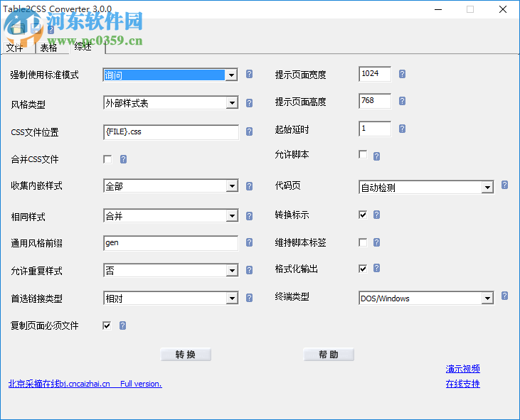Click help icon next to CSS文件位置
Viewport: 520px width, 420px height.
250,131
